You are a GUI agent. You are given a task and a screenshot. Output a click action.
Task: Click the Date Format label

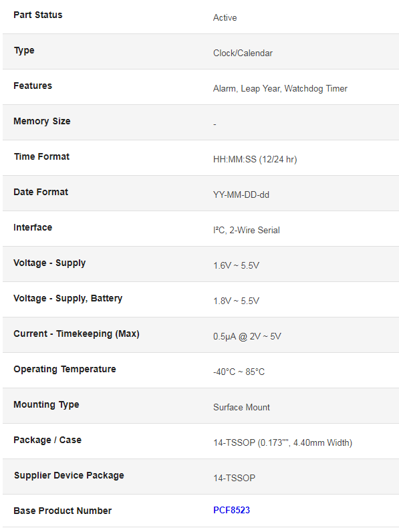pyautogui.click(x=41, y=192)
